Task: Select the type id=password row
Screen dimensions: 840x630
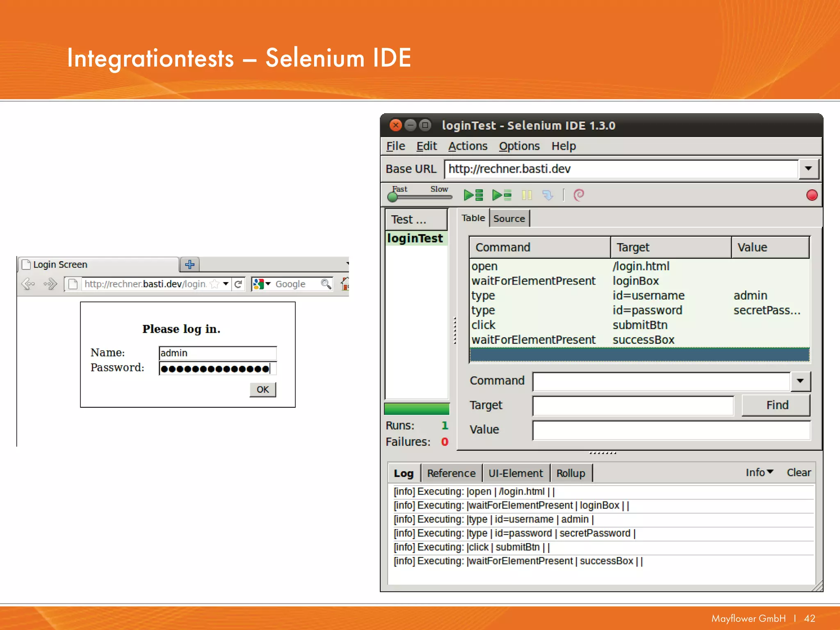Action: (x=639, y=310)
